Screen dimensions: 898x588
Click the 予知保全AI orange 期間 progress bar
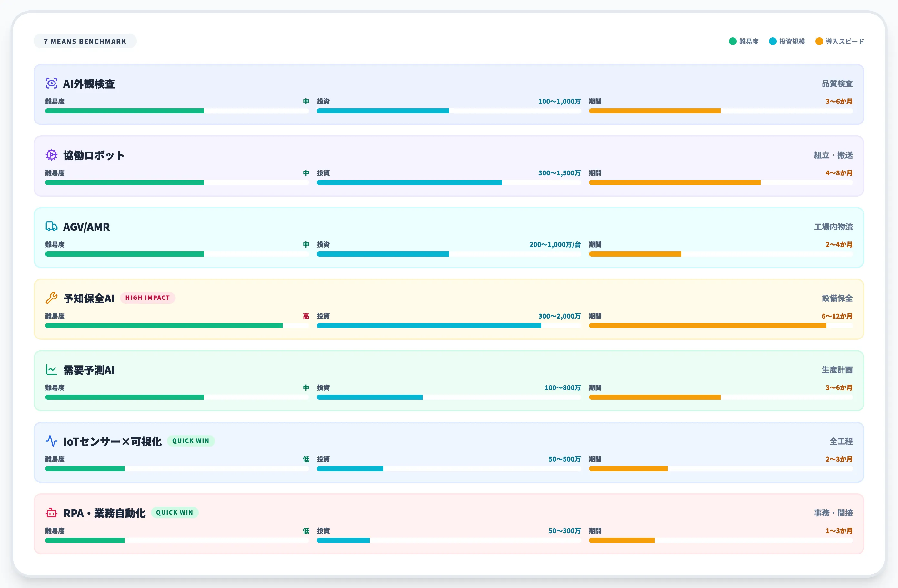[x=707, y=326]
